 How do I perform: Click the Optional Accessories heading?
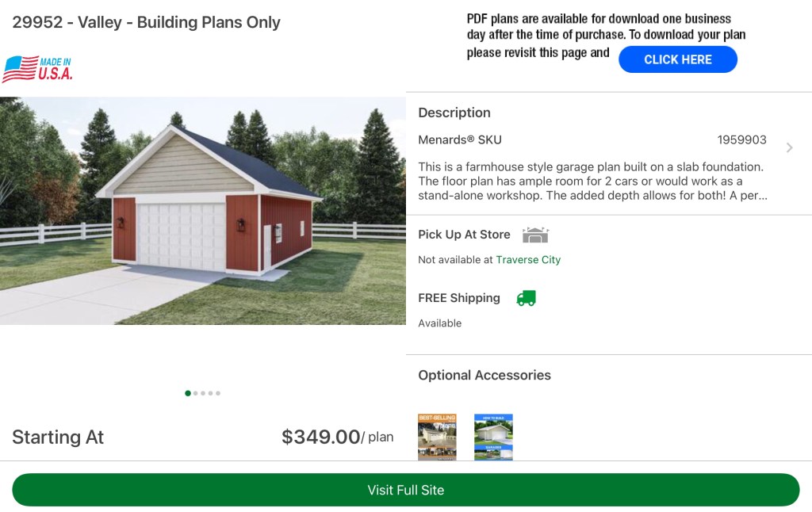tap(485, 376)
